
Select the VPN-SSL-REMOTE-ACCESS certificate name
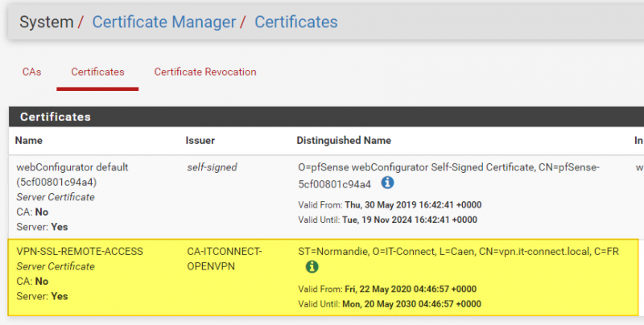[x=80, y=251]
